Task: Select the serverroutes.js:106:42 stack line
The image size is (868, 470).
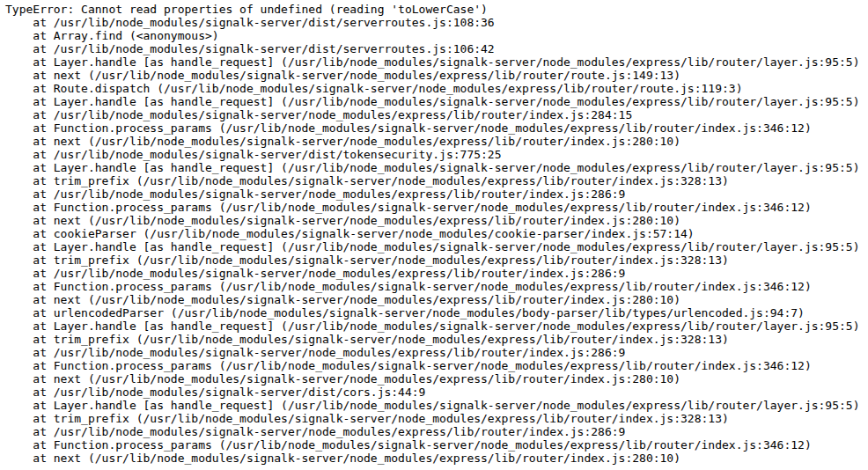Action: click(x=263, y=49)
